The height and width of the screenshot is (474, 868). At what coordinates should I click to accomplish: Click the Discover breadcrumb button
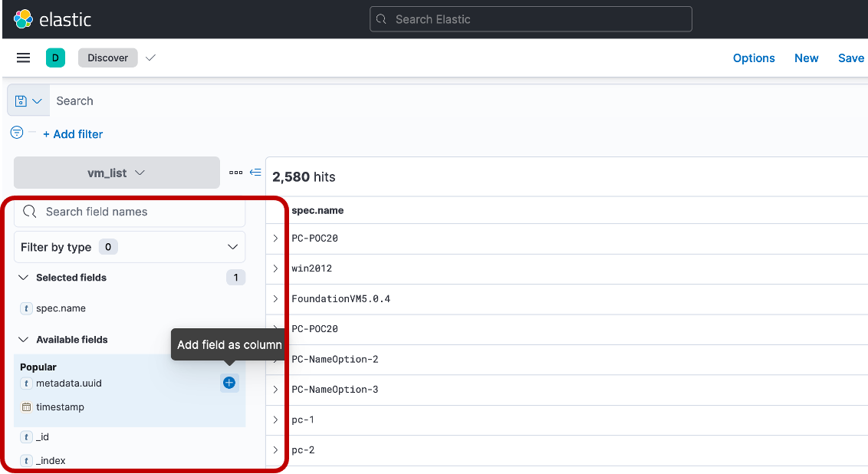[107, 58]
